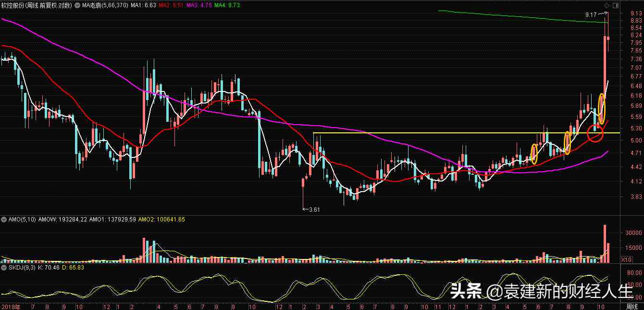Viewport: 644px width, 310px height.
Task: Click the tallest red volume bar
Action: (605, 244)
